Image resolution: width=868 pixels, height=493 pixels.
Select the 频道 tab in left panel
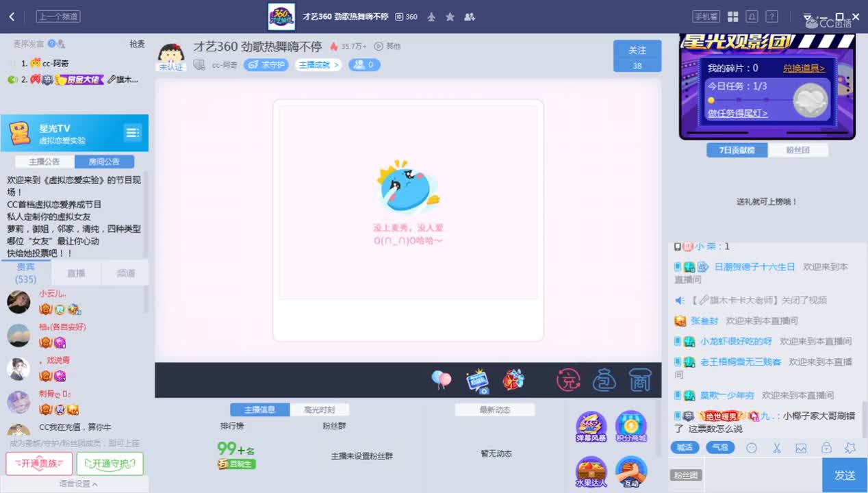125,273
